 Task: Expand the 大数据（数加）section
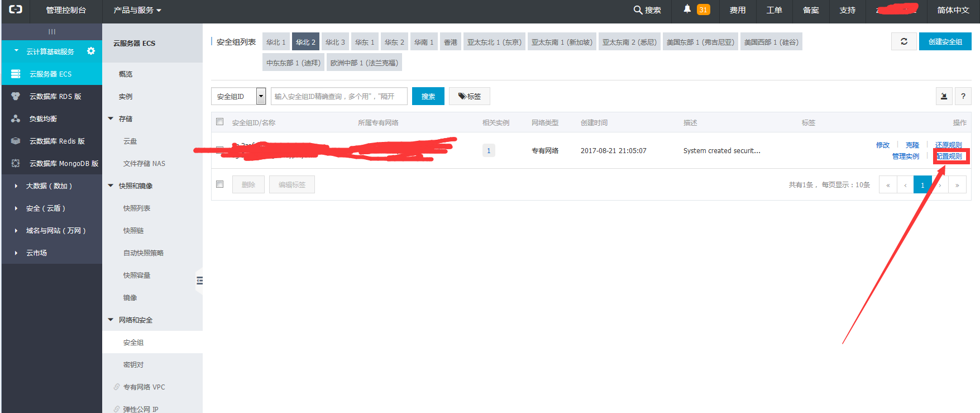tap(16, 186)
